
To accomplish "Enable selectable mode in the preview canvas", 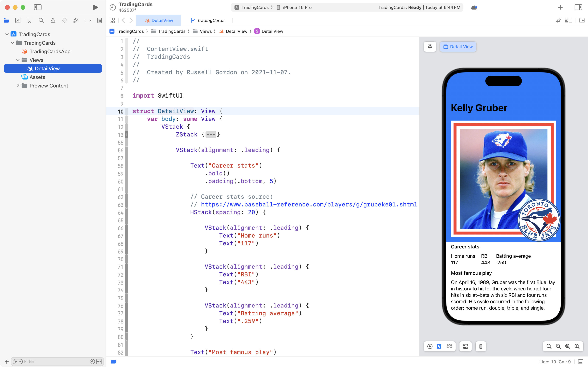I will pos(439,346).
